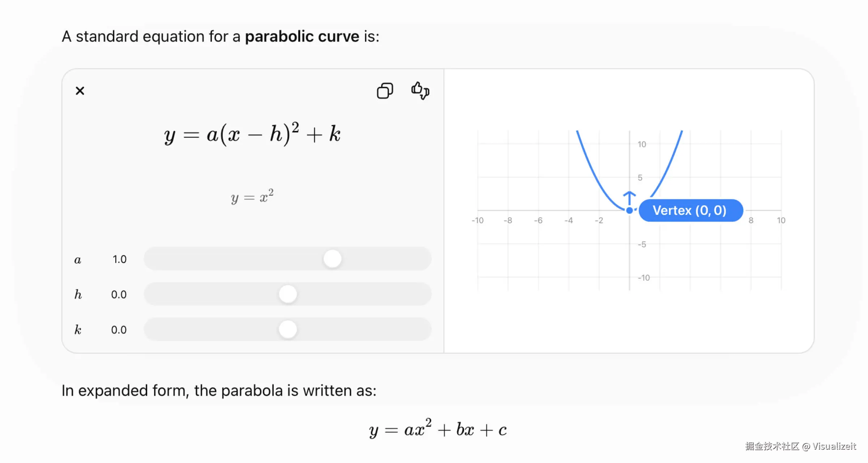Image resolution: width=868 pixels, height=463 pixels.
Task: Click the thumbs feedback icon
Action: (x=420, y=90)
